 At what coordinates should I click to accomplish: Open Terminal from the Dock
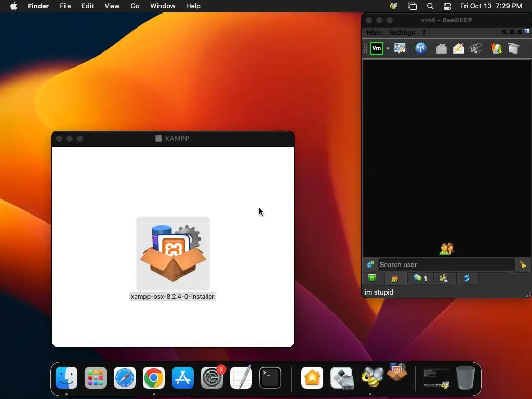tap(270, 378)
